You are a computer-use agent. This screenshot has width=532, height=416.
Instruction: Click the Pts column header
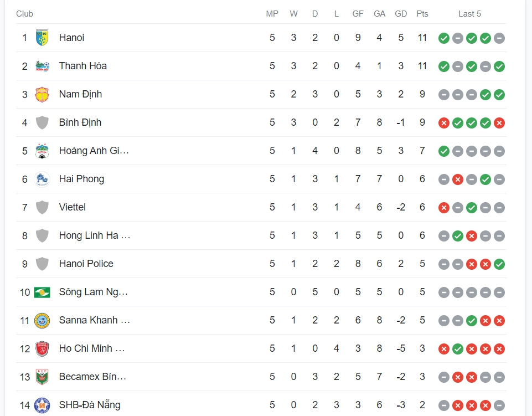click(422, 14)
